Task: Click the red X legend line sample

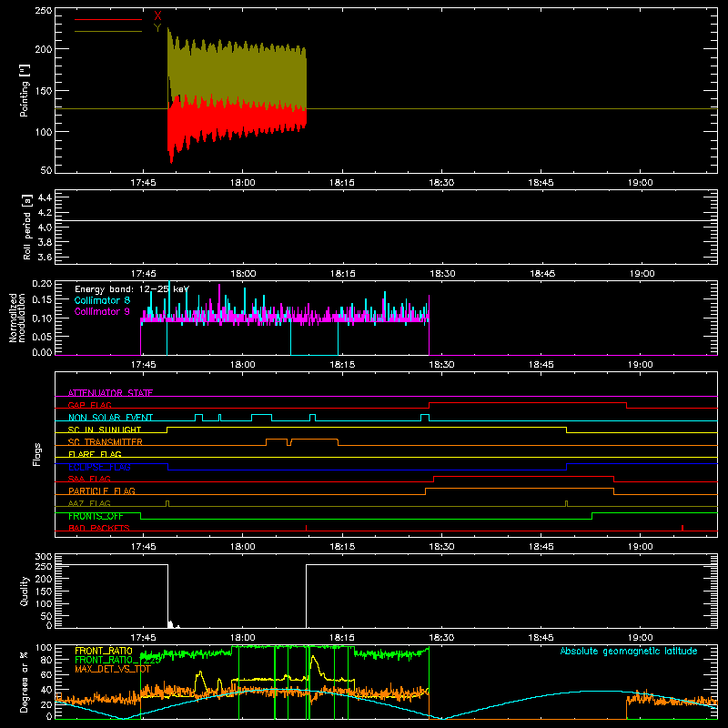Action: pos(108,19)
